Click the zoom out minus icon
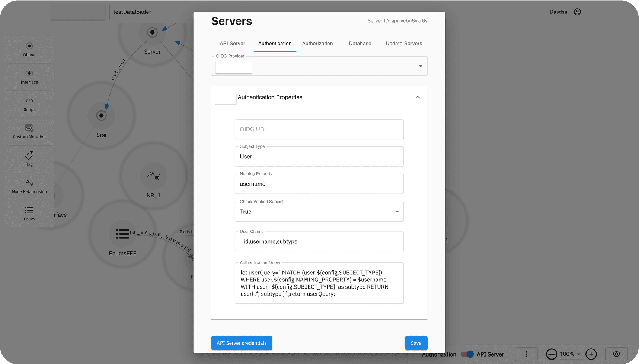The width and height of the screenshot is (639, 364). (552, 354)
